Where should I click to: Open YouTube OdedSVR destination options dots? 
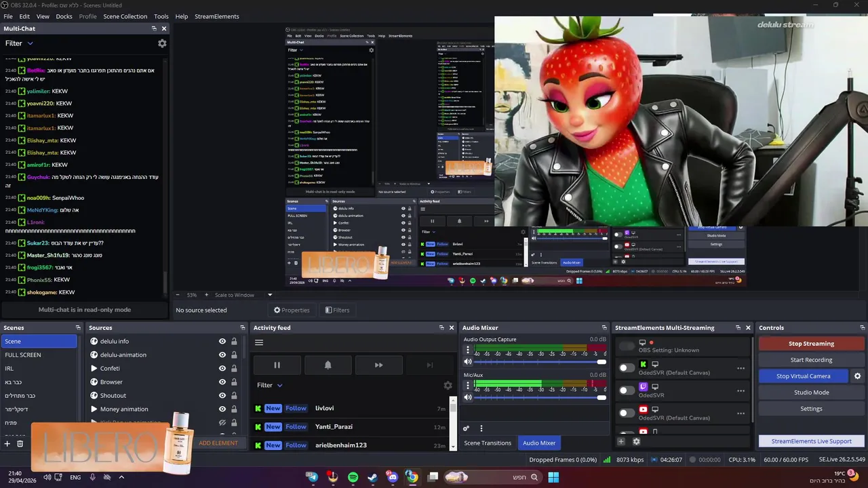point(741,413)
